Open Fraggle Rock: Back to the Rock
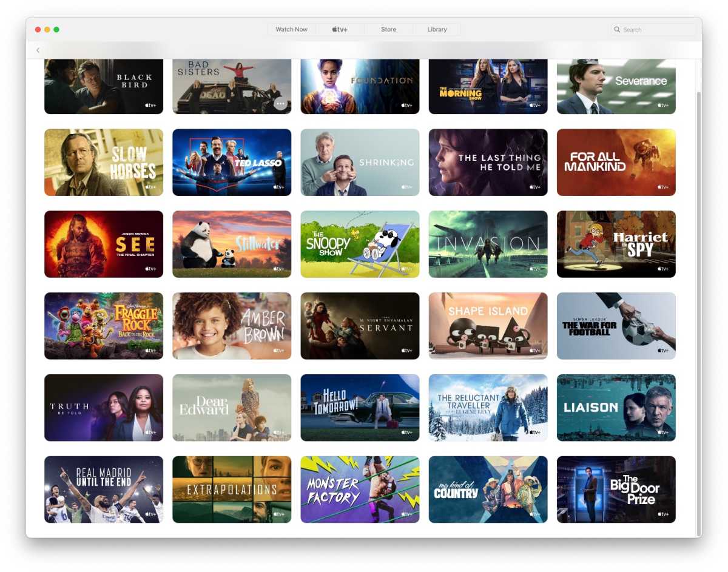728x572 pixels. 104,326
